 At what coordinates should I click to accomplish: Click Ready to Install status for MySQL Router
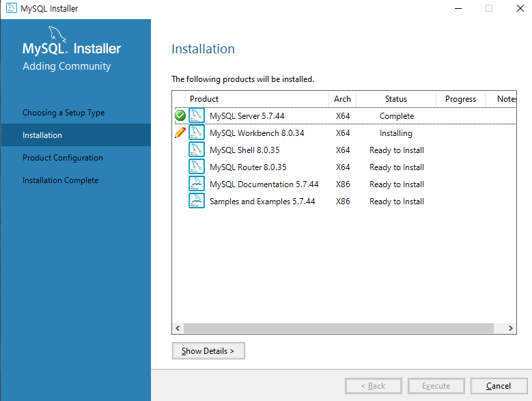tap(397, 167)
